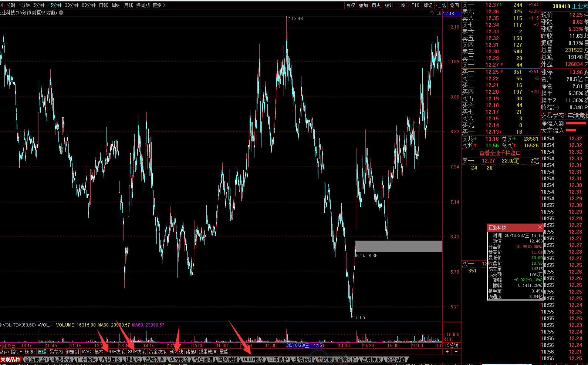This screenshot has width=588, height=365.
Task: Open the 商誉减值 sector tab
Action: pyautogui.click(x=396, y=359)
